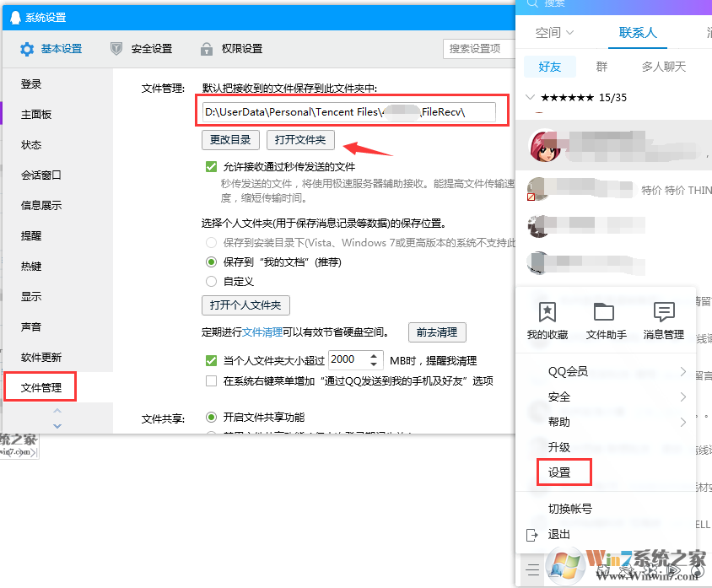Disable 允许接收通过秒传发送的文件

[x=213, y=166]
